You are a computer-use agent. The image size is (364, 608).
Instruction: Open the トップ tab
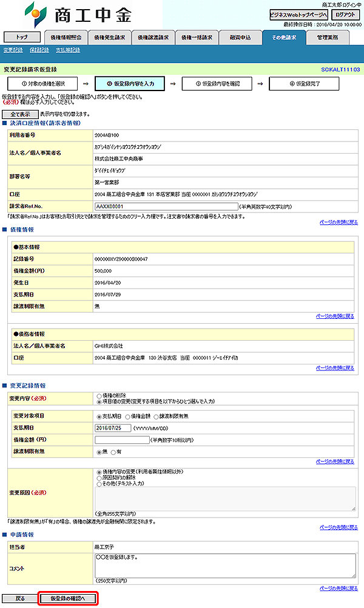pyautogui.click(x=22, y=37)
